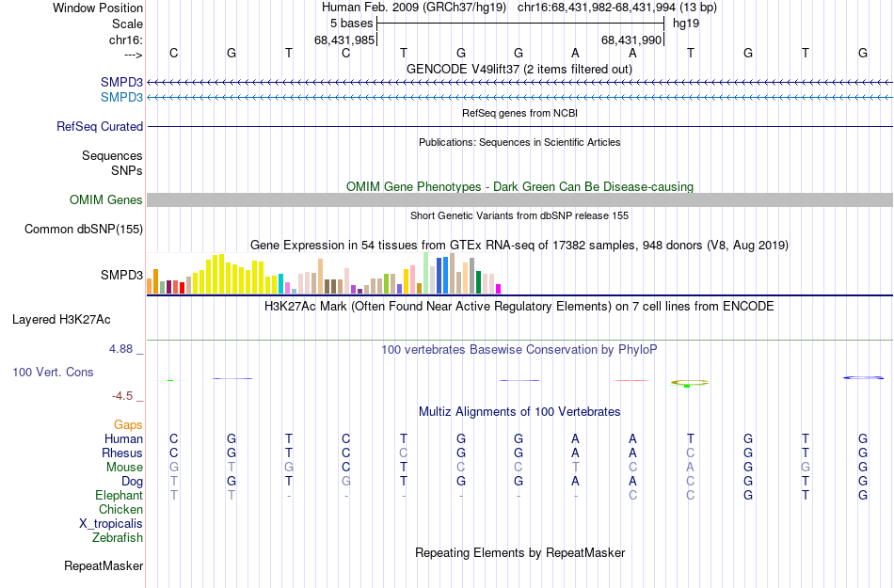894x588 pixels.
Task: Click the gray OMIM Genes item bar
Action: [x=519, y=200]
